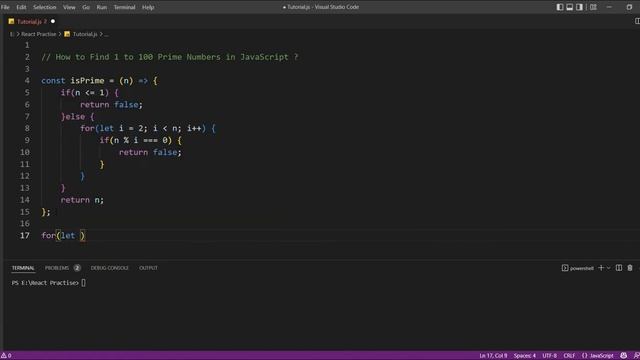Split the editor with the split icon

click(x=637, y=21)
